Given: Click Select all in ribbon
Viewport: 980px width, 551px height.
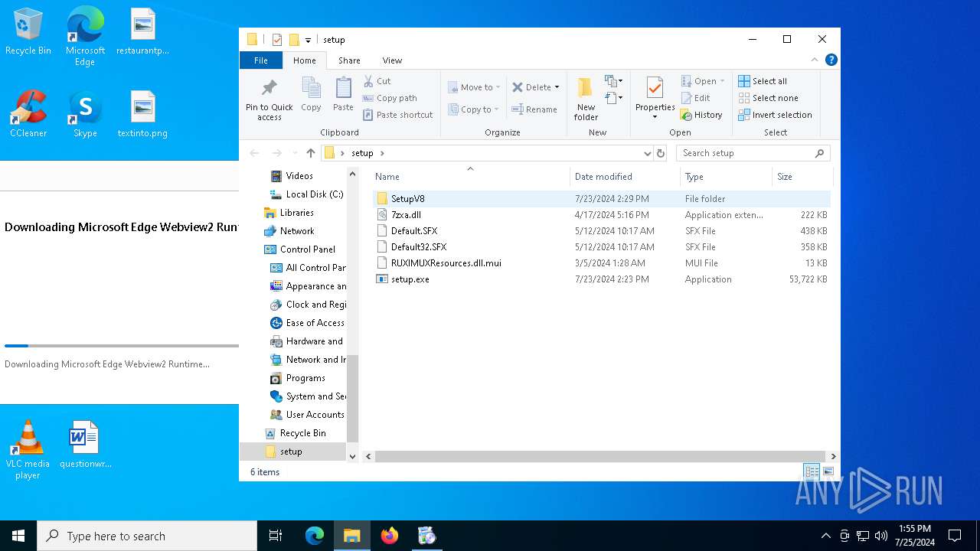Looking at the screenshot, I should [763, 81].
